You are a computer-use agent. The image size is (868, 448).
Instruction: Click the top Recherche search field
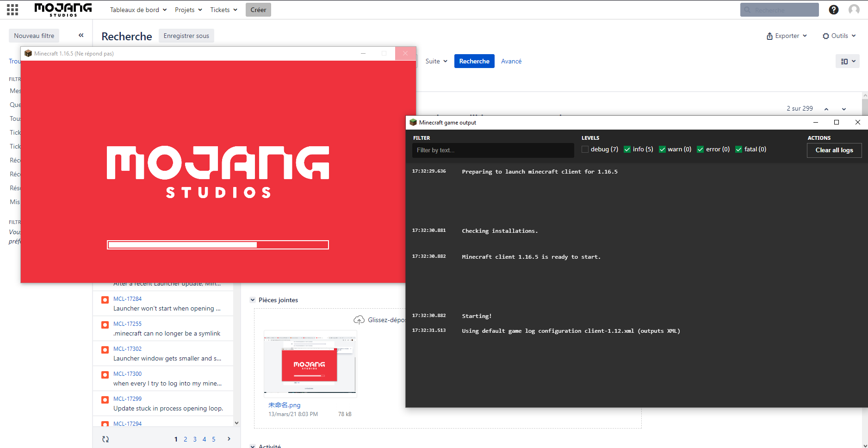(780, 10)
